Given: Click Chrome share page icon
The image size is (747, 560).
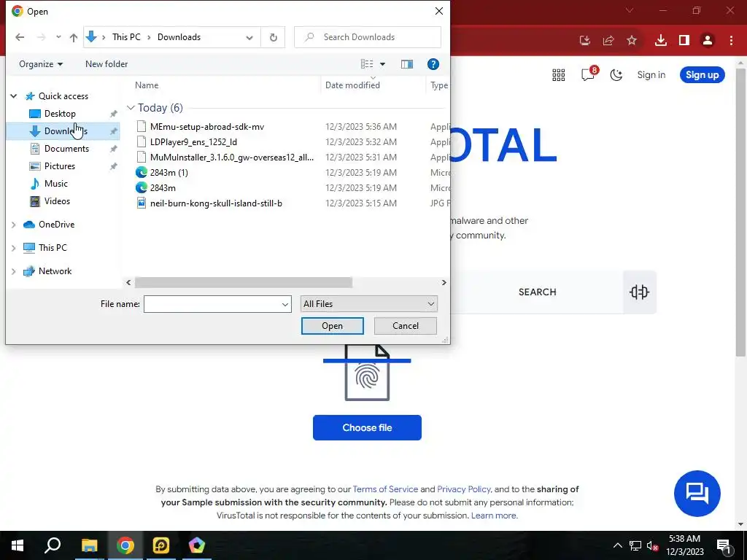Looking at the screenshot, I should coord(608,41).
